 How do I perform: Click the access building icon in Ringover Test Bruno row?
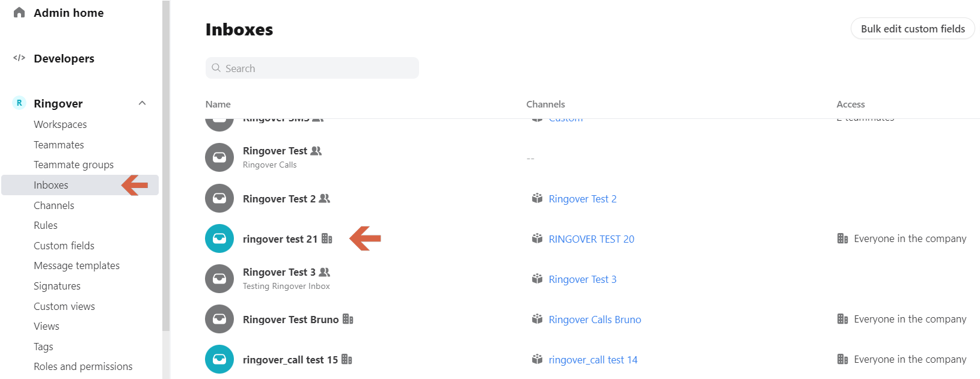[x=843, y=319]
